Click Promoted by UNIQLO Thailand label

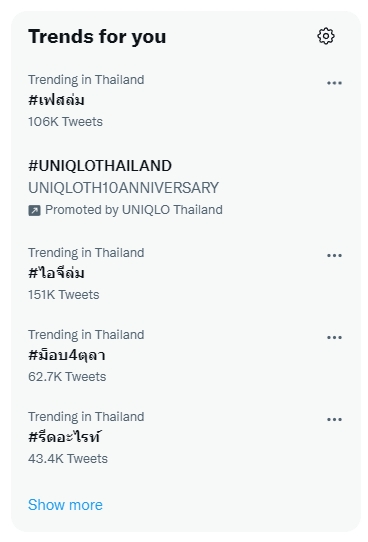click(x=134, y=210)
